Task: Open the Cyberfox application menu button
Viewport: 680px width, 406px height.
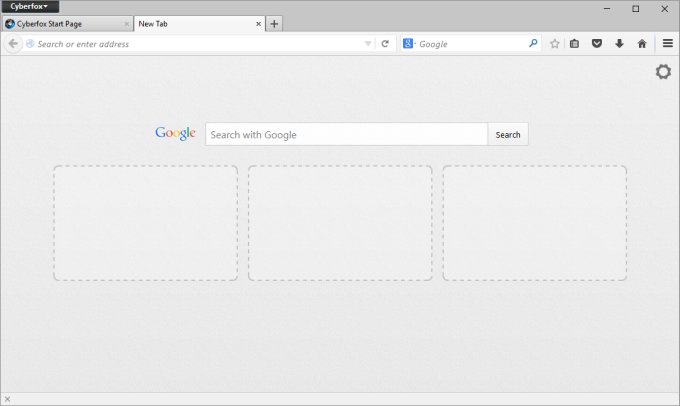Action: point(30,7)
